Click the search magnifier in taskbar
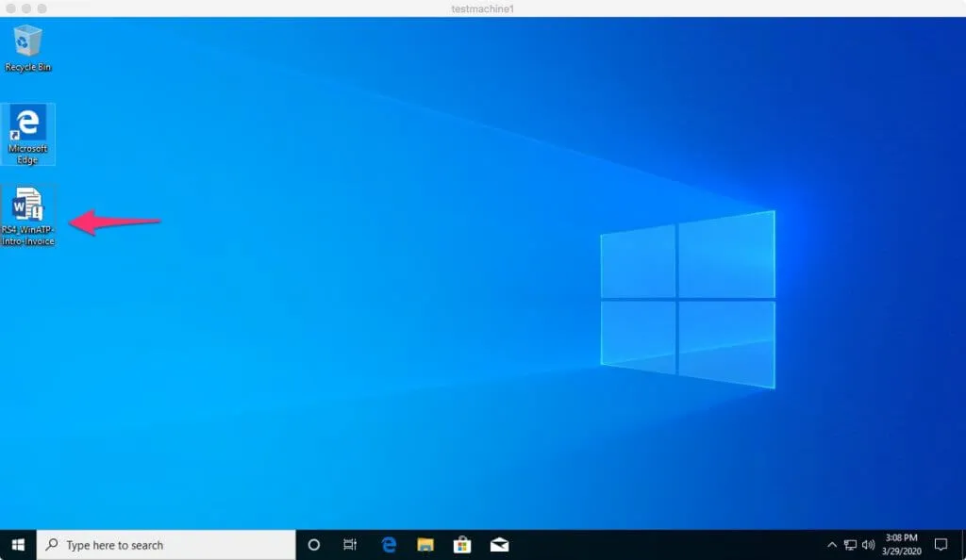 pyautogui.click(x=53, y=545)
